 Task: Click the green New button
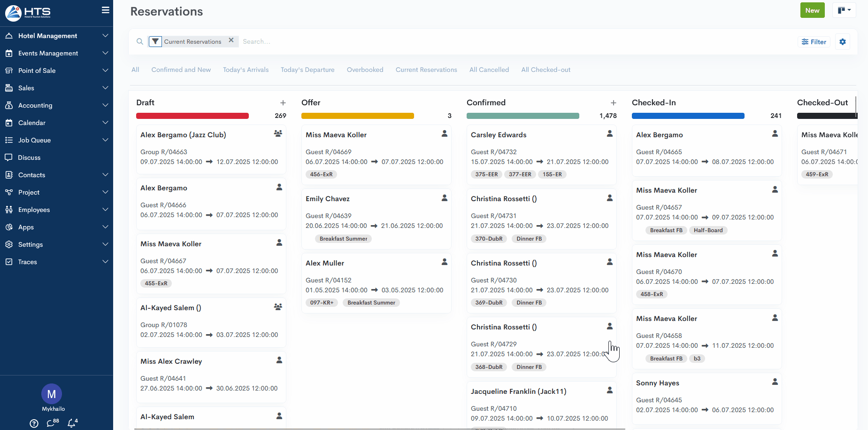(812, 10)
